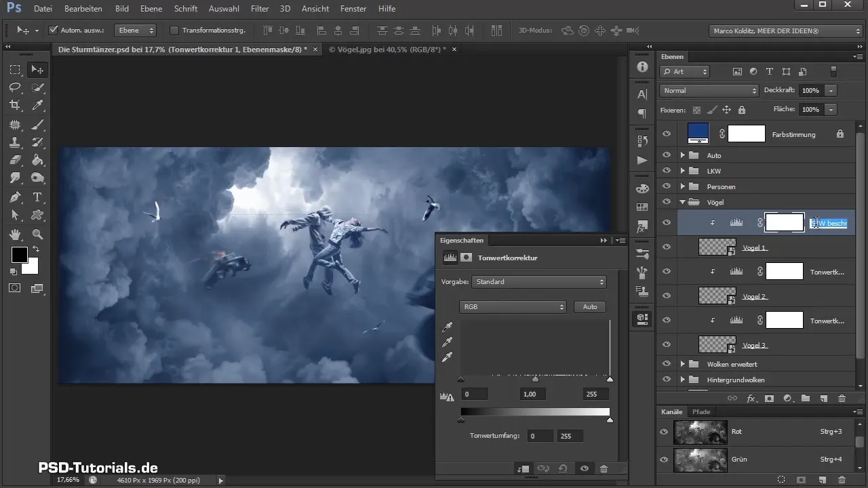Toggle Autom. ausw. checkbox

54,30
